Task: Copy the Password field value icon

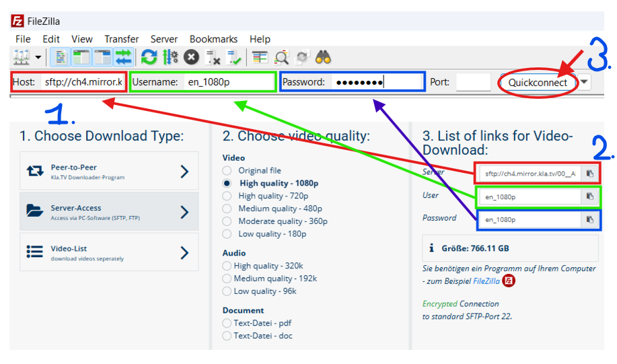Action: (589, 219)
